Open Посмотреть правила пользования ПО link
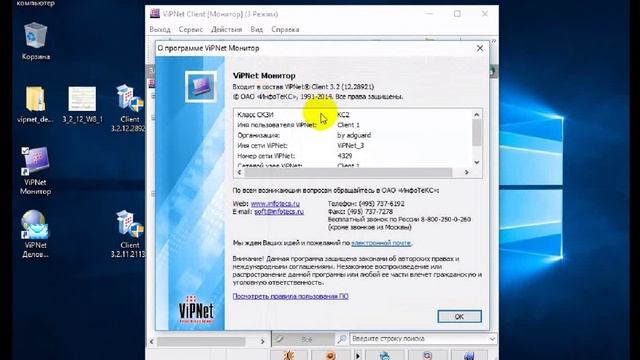This screenshot has width=640, height=360. 290,296
